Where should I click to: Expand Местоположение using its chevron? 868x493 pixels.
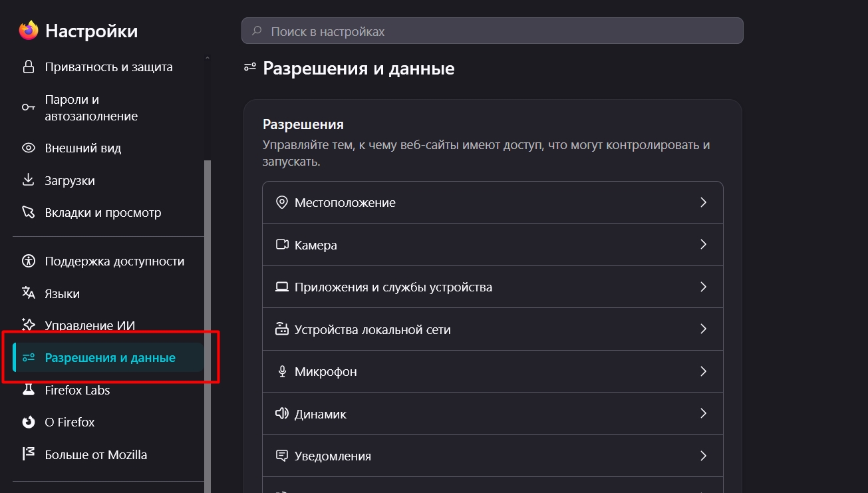click(703, 202)
